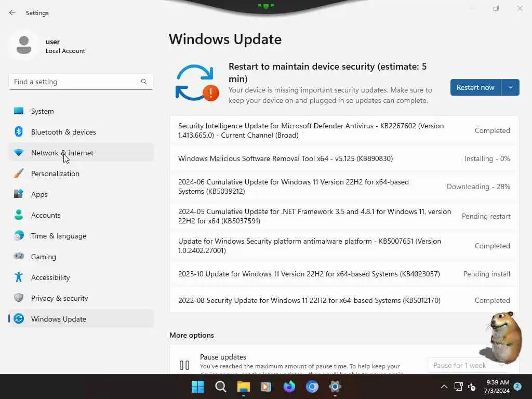Click the More options heading

click(192, 335)
